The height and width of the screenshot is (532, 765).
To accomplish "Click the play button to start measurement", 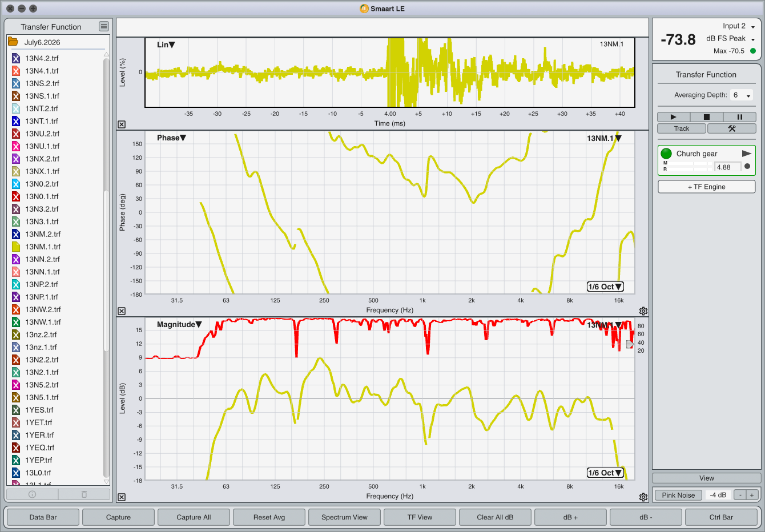I will pos(673,117).
